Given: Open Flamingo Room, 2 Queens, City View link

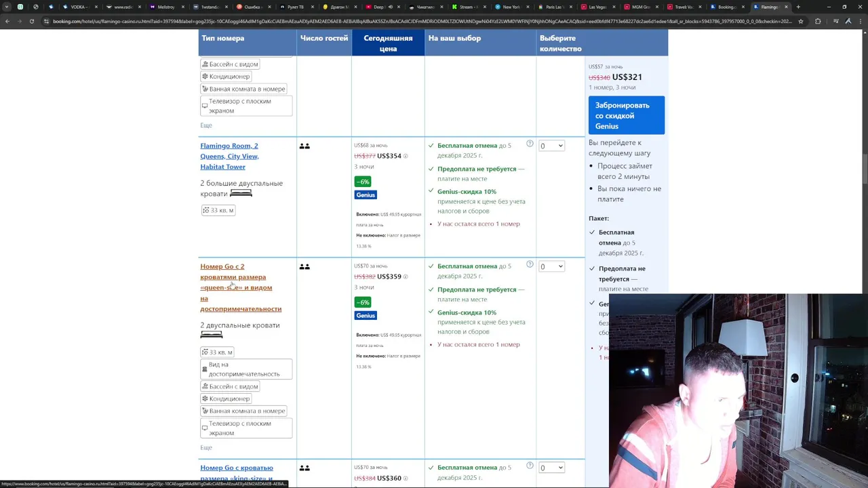Looking at the screenshot, I should 229,156.
